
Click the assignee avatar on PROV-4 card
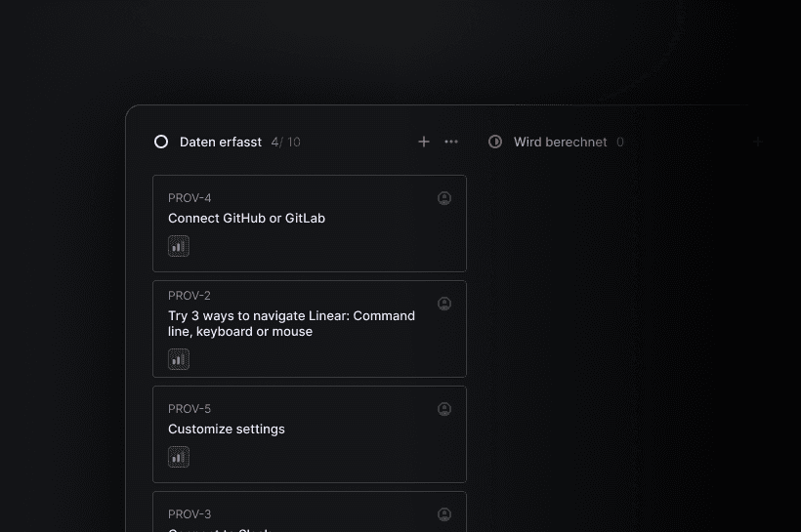[x=444, y=198]
